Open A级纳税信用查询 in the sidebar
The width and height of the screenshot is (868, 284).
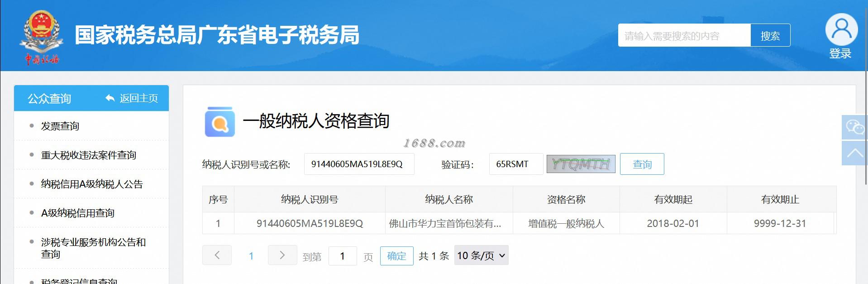(78, 213)
